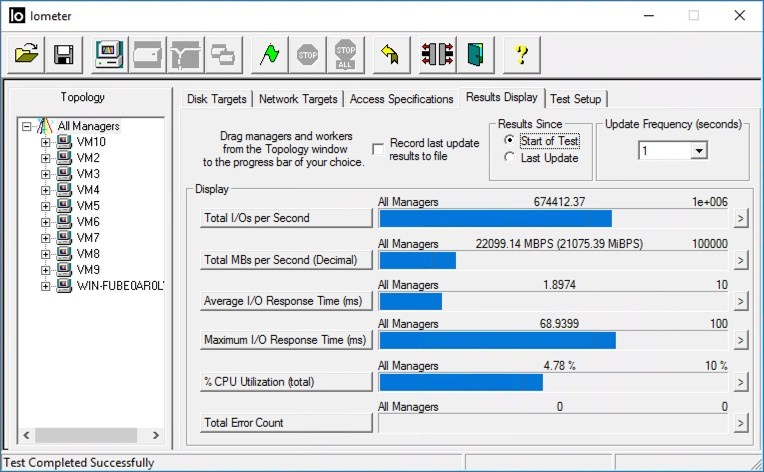Click the % CPU Utilization progress bar
Screen dimensions: 764x472
point(553,382)
